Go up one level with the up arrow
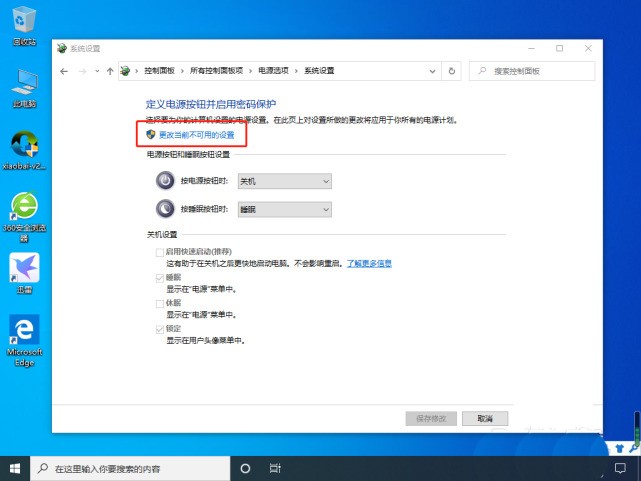641x481 pixels. pos(110,72)
